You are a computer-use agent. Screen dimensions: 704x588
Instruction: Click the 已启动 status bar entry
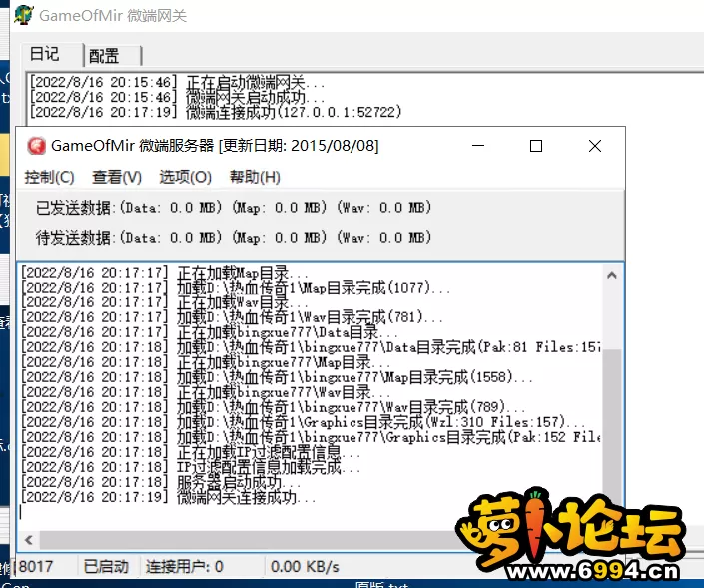tap(106, 567)
